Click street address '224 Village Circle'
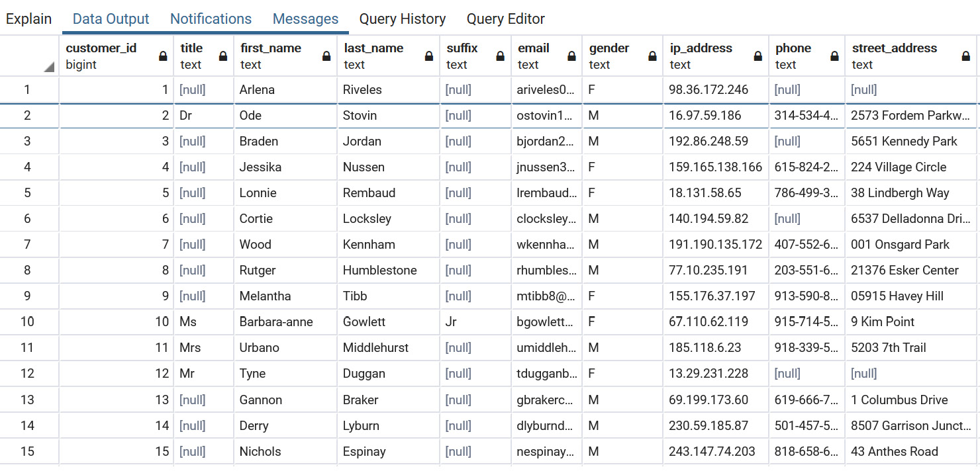Viewport: 980px width, 471px height. pos(912,167)
